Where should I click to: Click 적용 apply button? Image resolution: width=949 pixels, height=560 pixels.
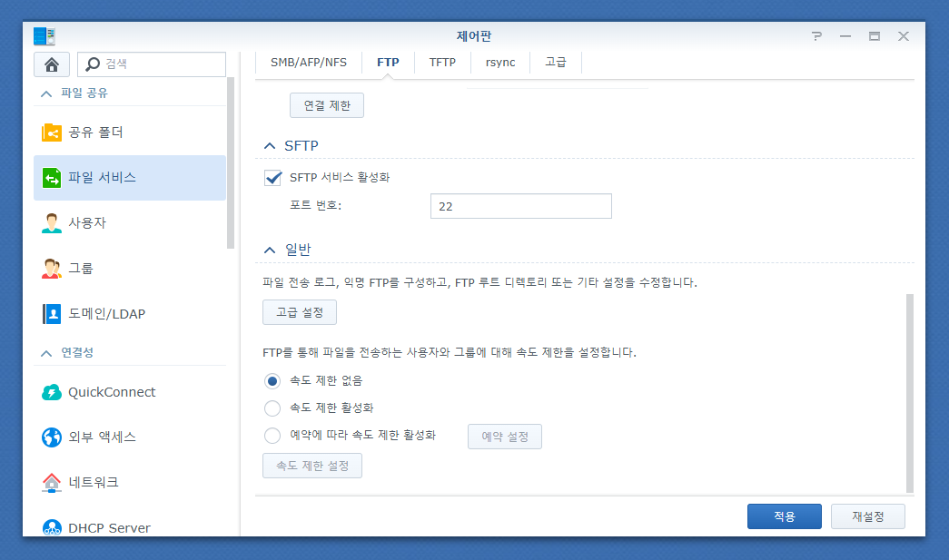coord(785,516)
